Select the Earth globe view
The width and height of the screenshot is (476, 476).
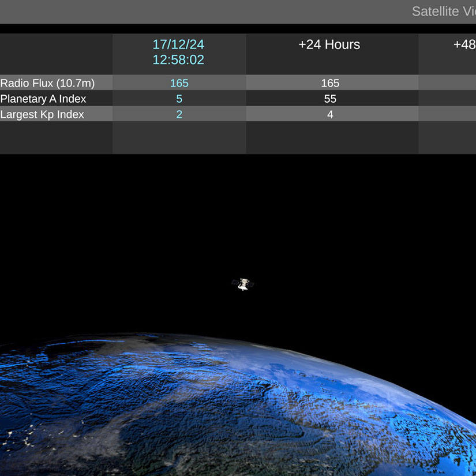tap(231, 415)
